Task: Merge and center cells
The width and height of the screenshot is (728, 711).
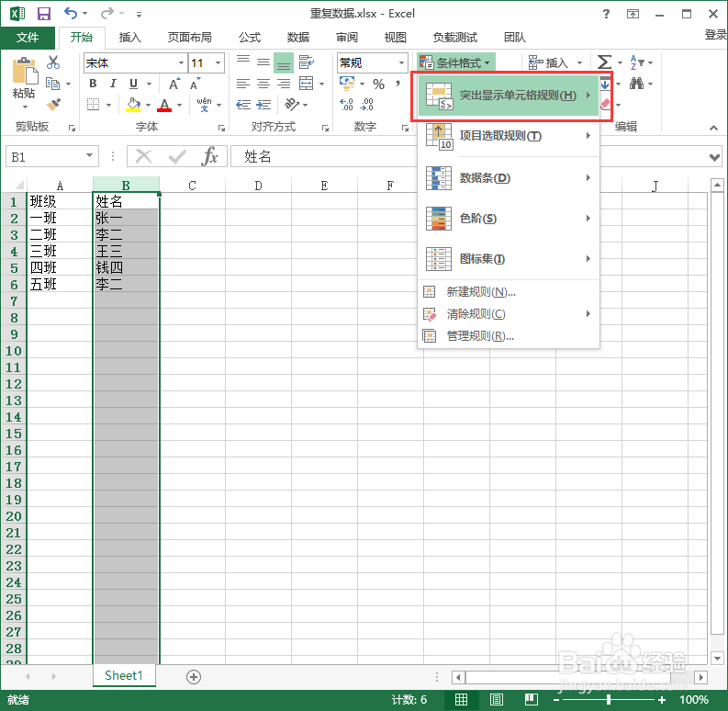Action: (307, 84)
